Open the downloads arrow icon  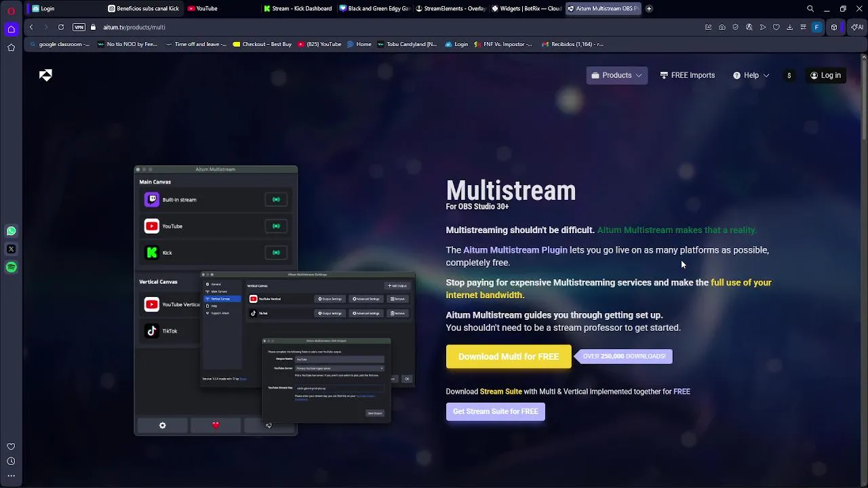(x=790, y=27)
